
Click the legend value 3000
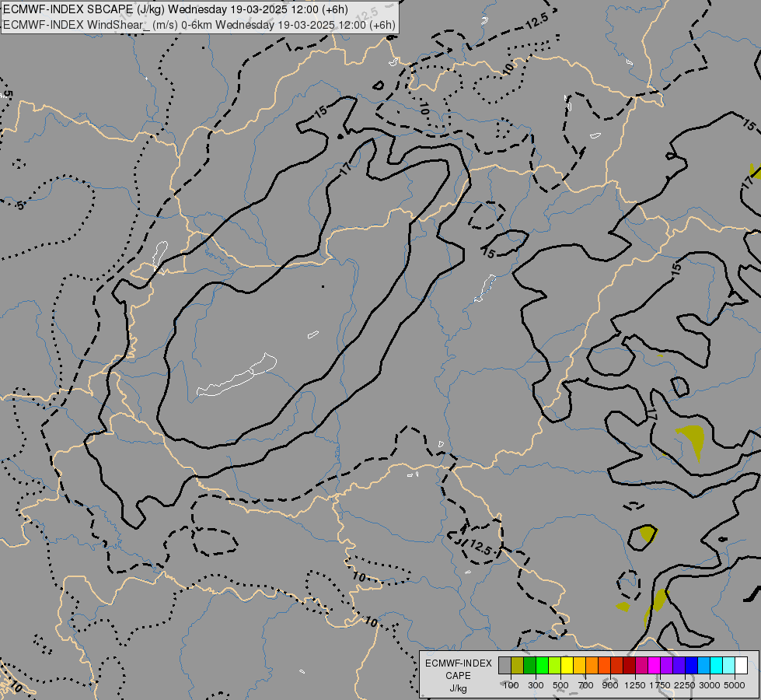pos(710,685)
